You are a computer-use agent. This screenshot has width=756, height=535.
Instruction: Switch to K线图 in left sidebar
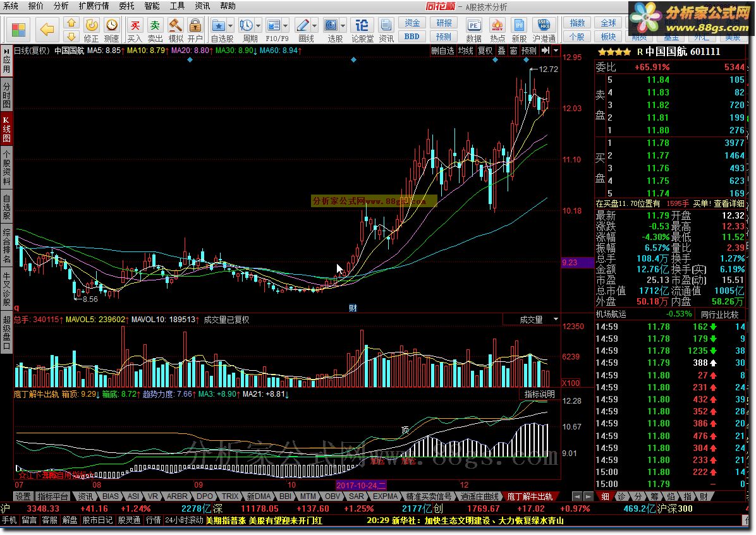click(7, 128)
